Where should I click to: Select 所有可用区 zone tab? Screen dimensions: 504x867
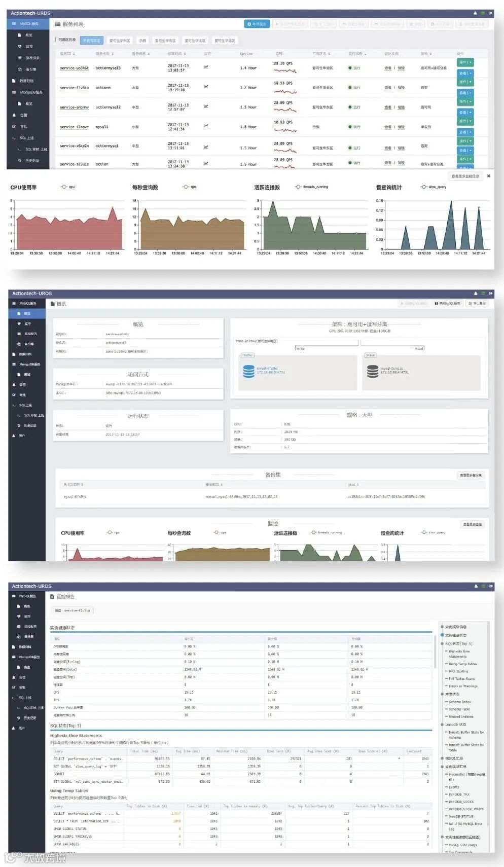[x=92, y=41]
